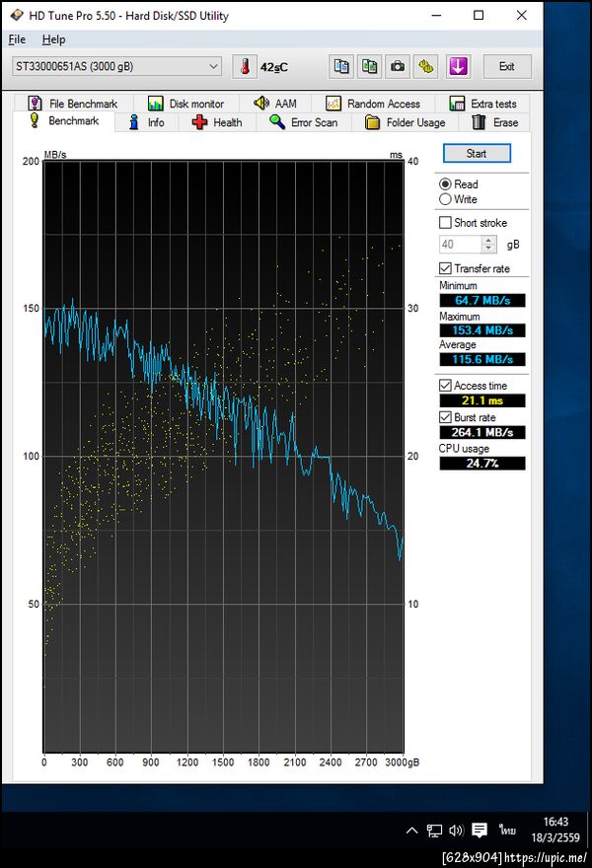Expand the ST33000651AS drive dropdown
The height and width of the screenshot is (868, 592).
[x=116, y=66]
